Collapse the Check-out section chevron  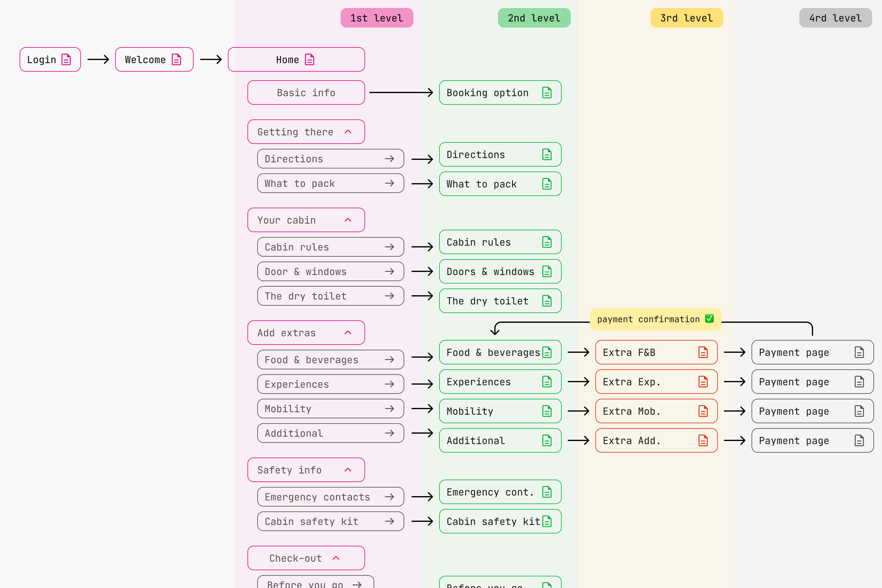[336, 558]
